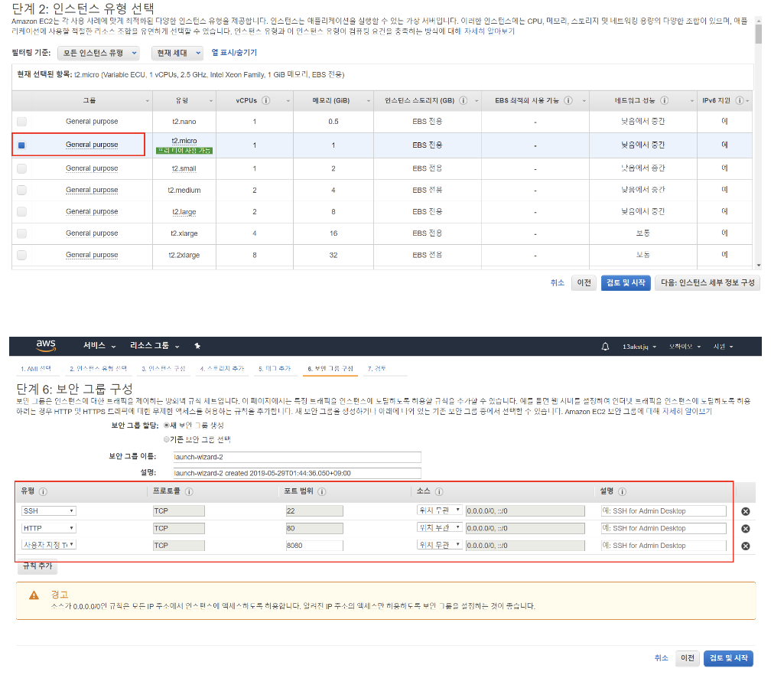Click the IPv6 support info icon
784x675 pixels.
(740, 100)
